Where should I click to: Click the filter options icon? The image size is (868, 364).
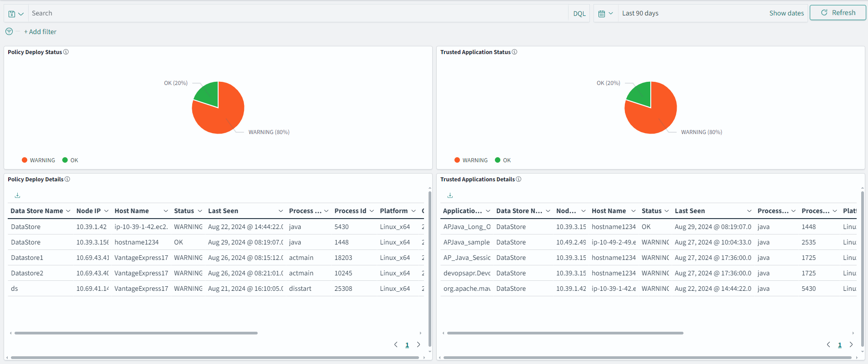tap(9, 31)
